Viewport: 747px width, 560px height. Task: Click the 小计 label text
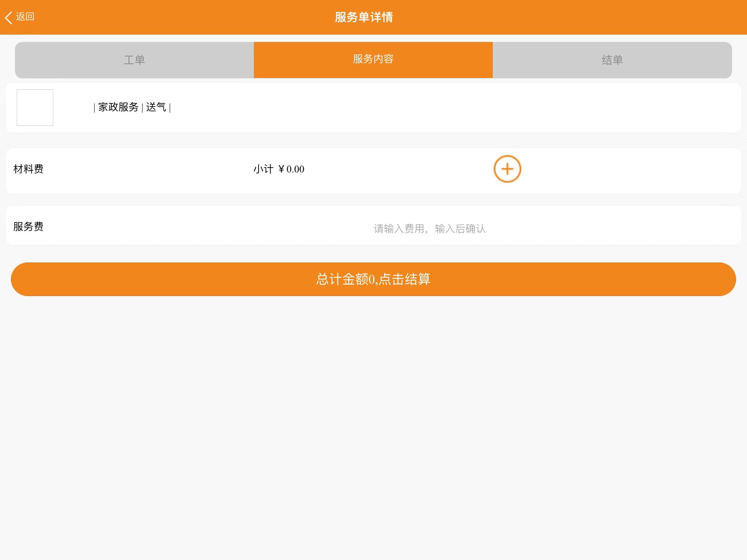(x=263, y=169)
